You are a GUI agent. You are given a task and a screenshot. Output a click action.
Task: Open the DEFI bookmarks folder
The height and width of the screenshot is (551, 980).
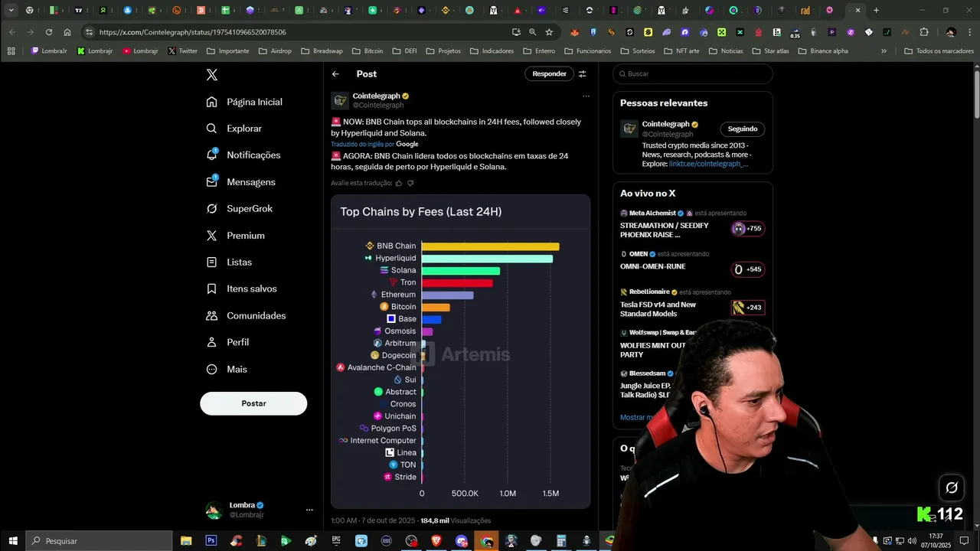click(x=404, y=51)
